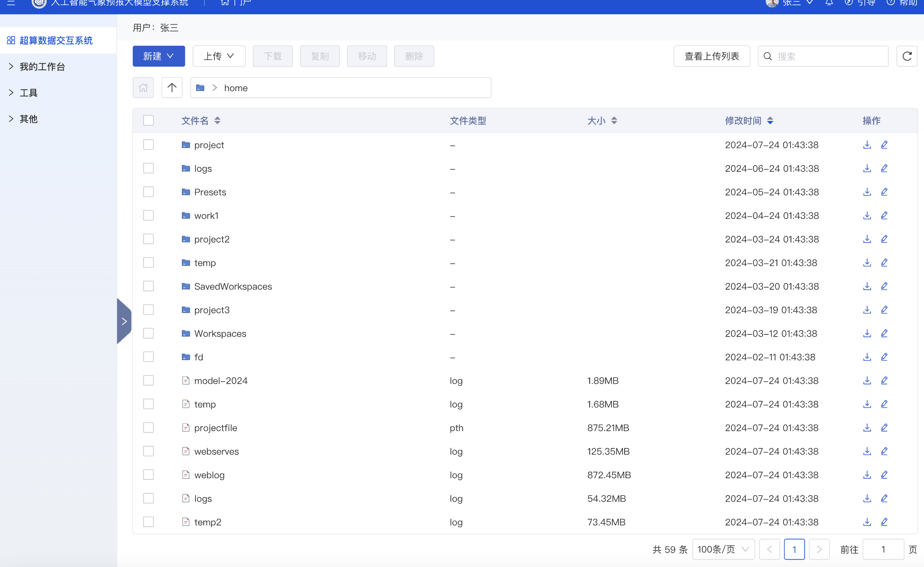The height and width of the screenshot is (567, 924).
Task: Open the 上传 upload dropdown
Action: pyautogui.click(x=218, y=56)
